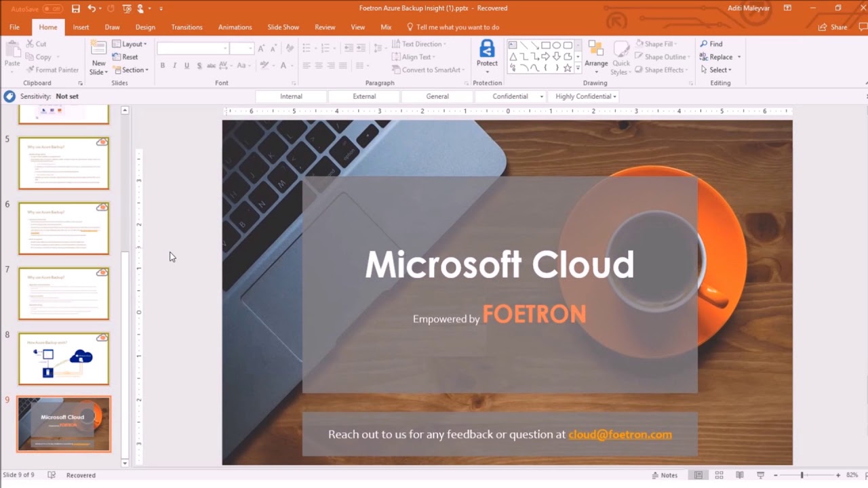
Task: Expand the Section dropdown
Action: (x=130, y=70)
